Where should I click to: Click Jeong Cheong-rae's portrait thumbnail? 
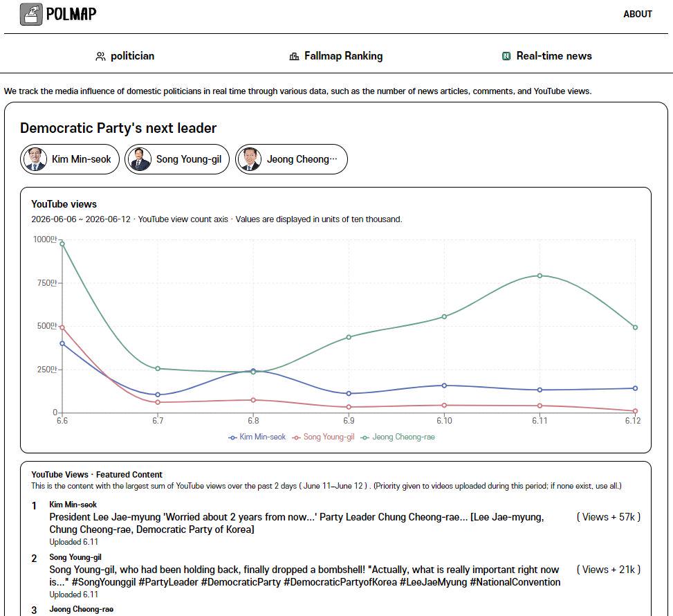point(250,159)
